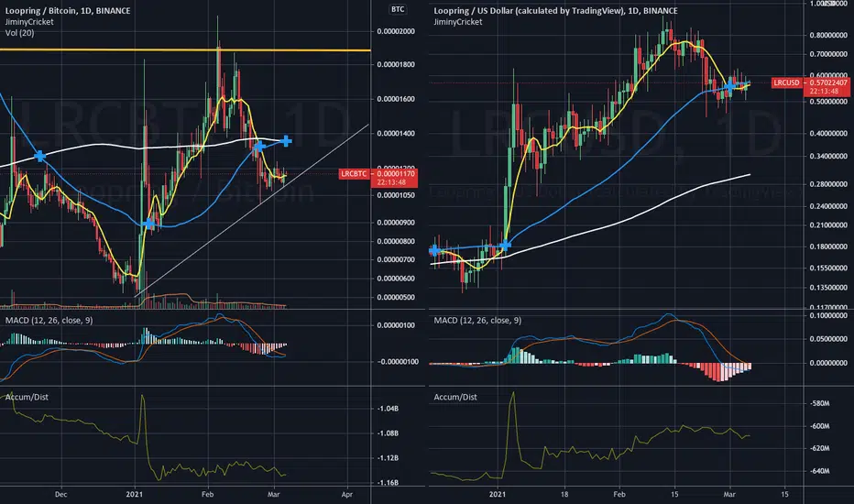
Task: Click the -1.08B Accum/Dist axis value
Action: [x=388, y=433]
